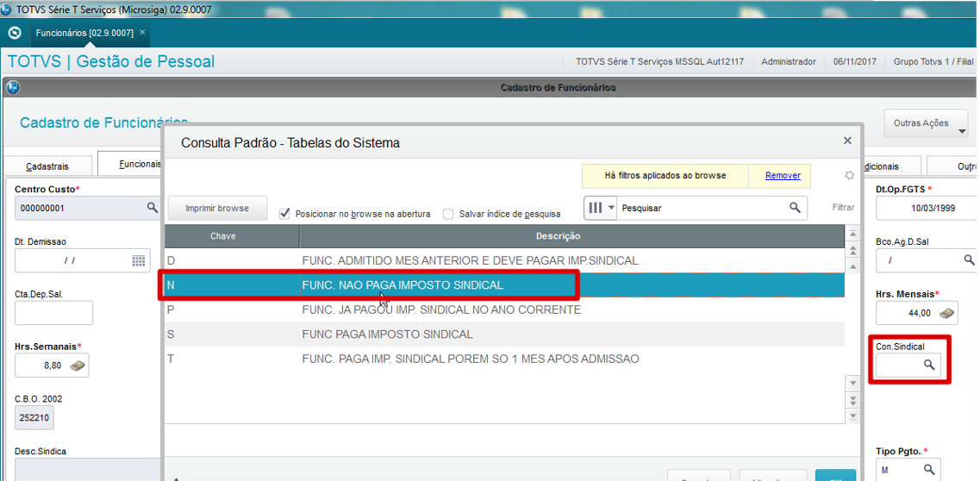Select row S FUNC PAGA IMPOSTO SINDICAL
Viewport: 980px width, 481px height.
click(x=504, y=334)
